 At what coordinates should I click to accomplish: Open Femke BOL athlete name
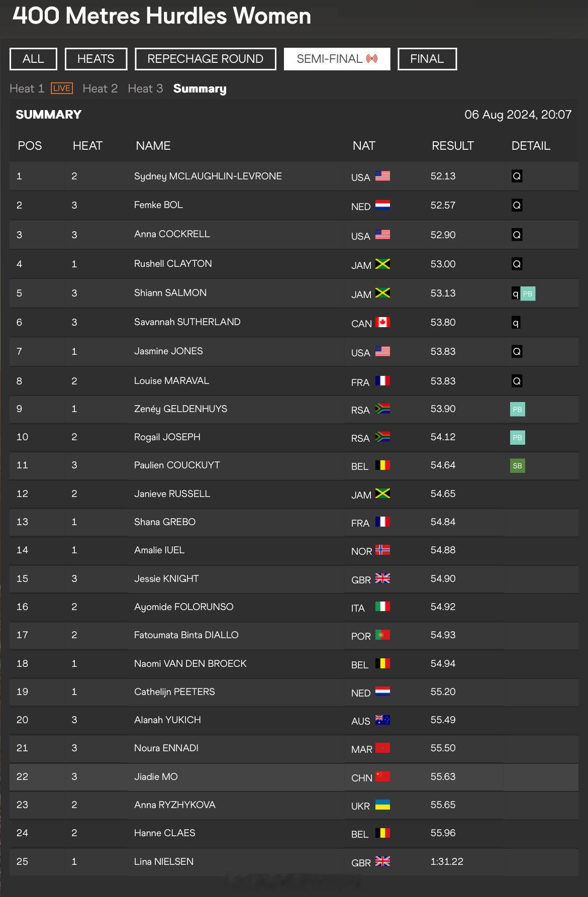click(x=158, y=205)
